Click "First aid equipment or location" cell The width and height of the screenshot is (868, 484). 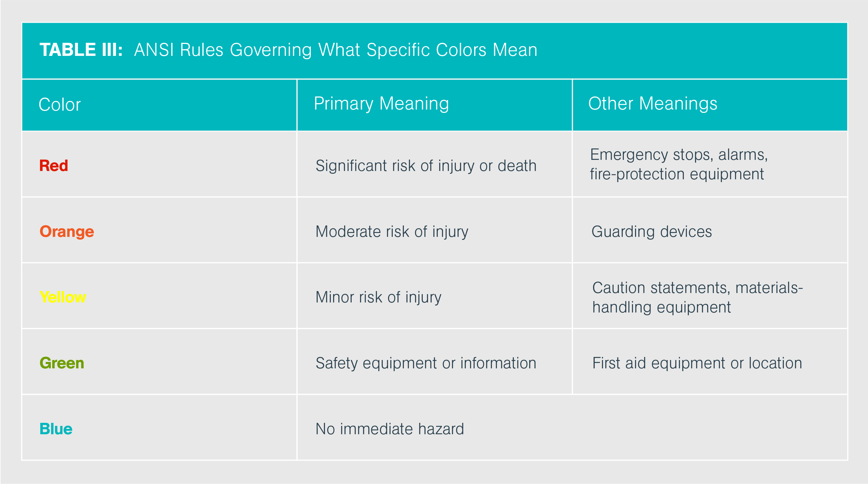point(697,363)
